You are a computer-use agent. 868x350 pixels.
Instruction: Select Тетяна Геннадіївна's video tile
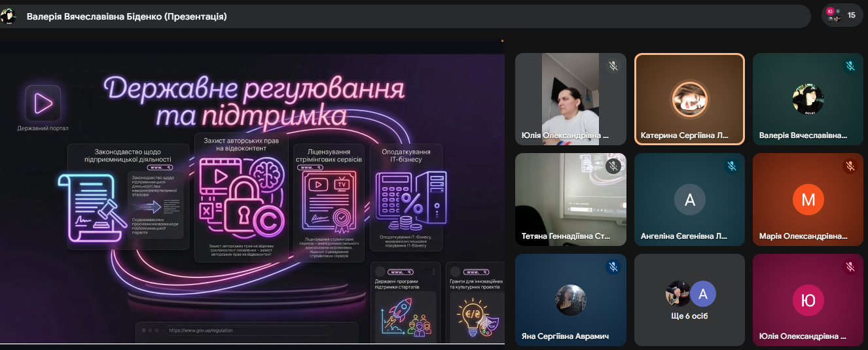coord(571,199)
